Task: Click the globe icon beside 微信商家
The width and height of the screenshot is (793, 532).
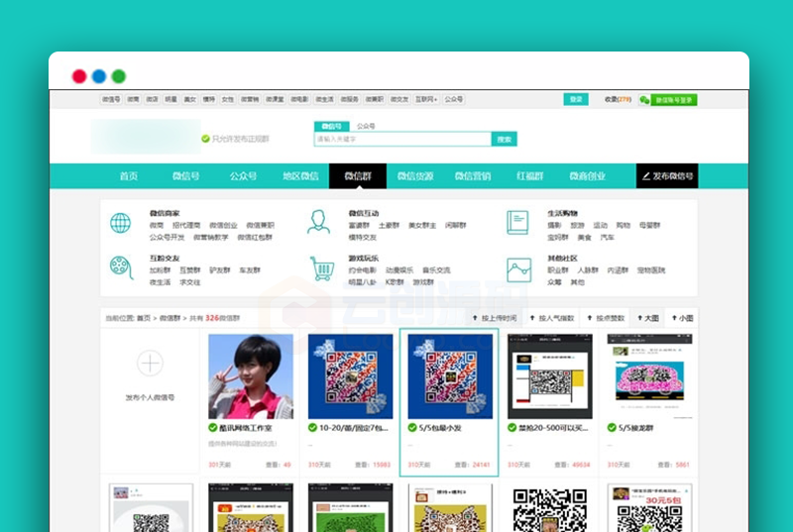Action: pos(120,223)
